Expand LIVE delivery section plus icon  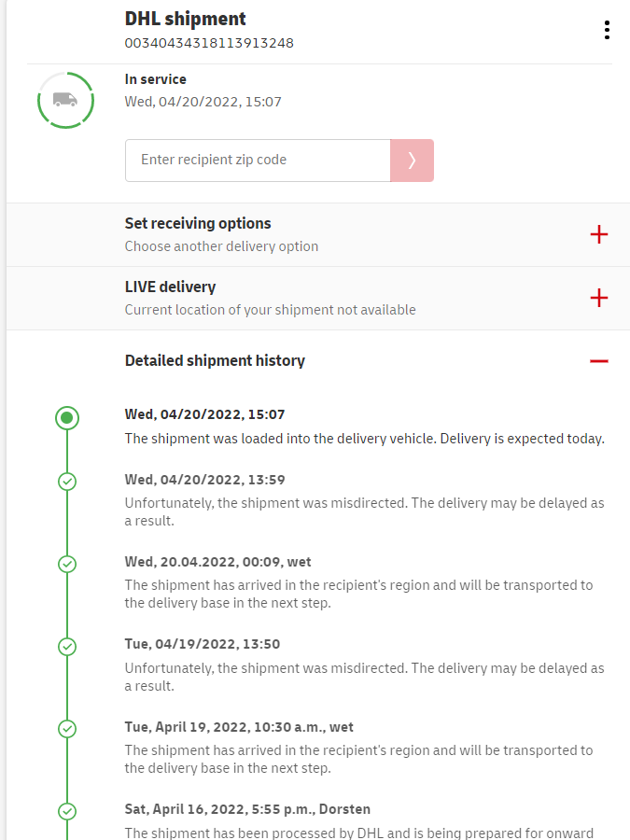click(599, 298)
